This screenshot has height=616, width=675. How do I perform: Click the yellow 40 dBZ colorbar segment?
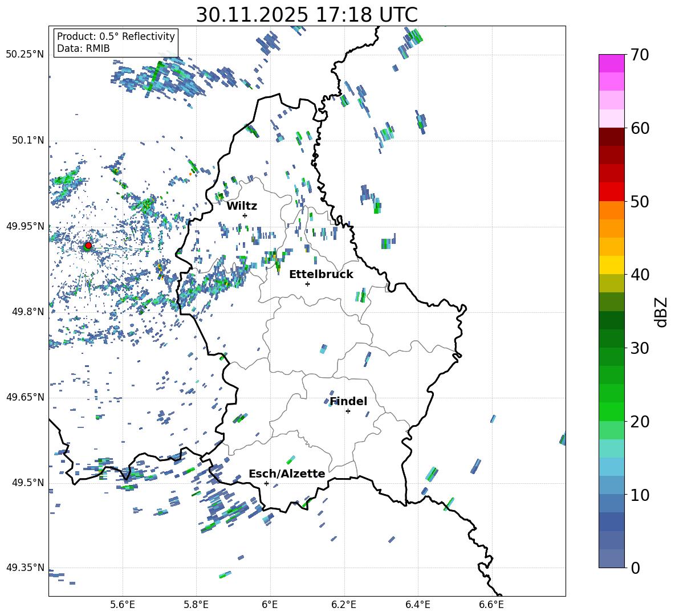click(x=612, y=265)
